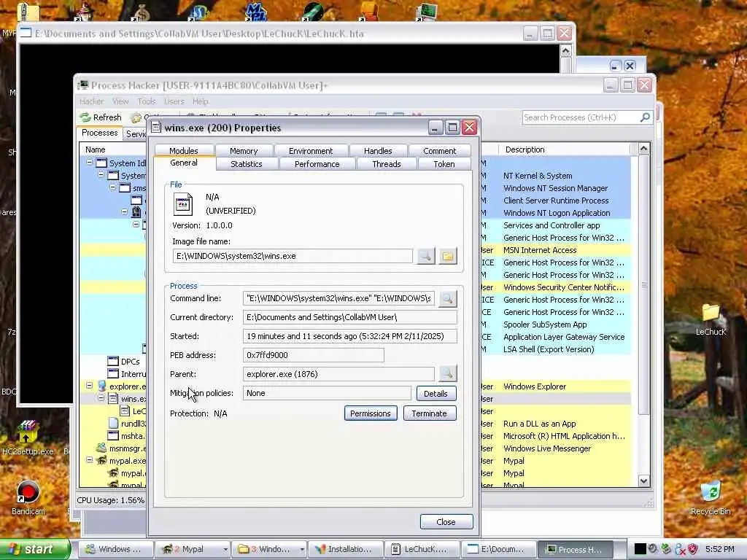Screen dimensions: 747x560
Task: Click the DPCs row icon
Action: tap(113, 362)
